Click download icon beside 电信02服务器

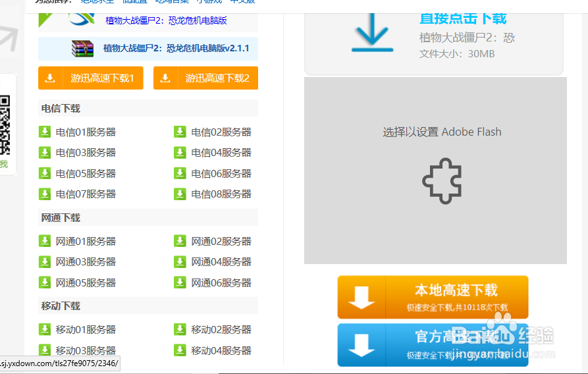[x=180, y=132]
